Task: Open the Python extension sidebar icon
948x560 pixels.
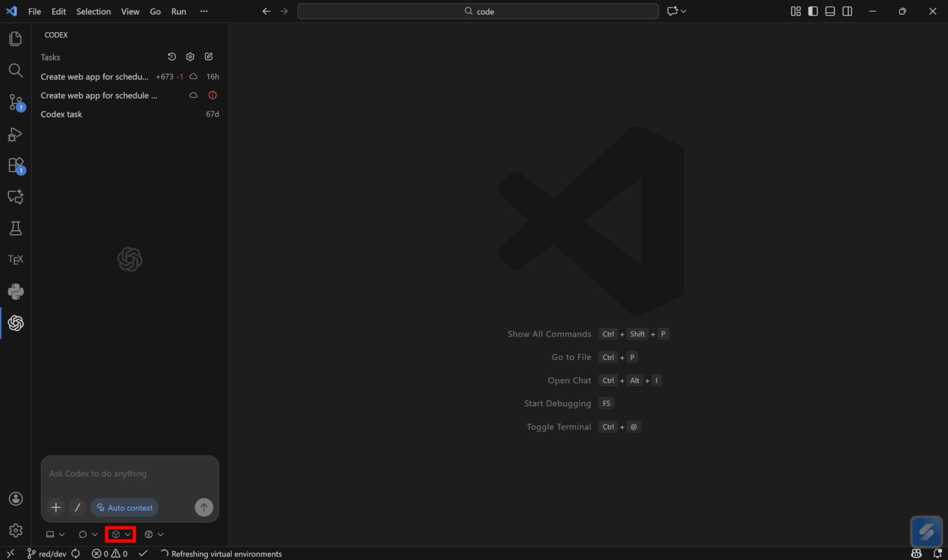Action: point(16,292)
